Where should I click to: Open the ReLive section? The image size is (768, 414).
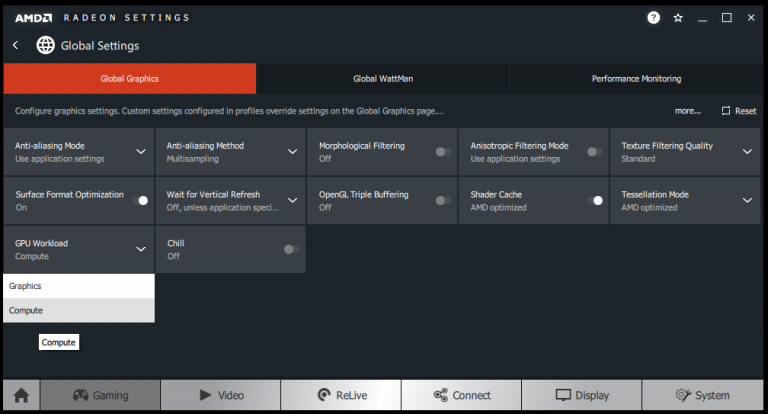[341, 395]
